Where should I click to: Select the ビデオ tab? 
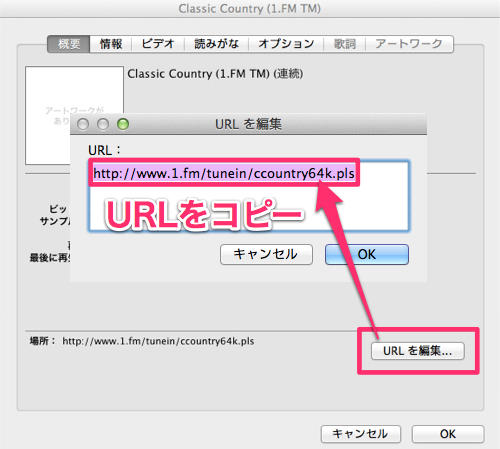click(x=158, y=44)
